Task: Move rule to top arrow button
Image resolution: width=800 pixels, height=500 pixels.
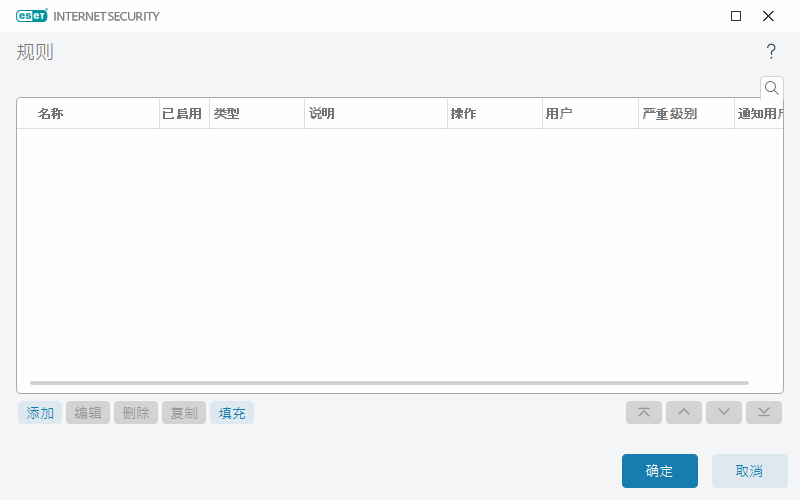Action: point(644,412)
